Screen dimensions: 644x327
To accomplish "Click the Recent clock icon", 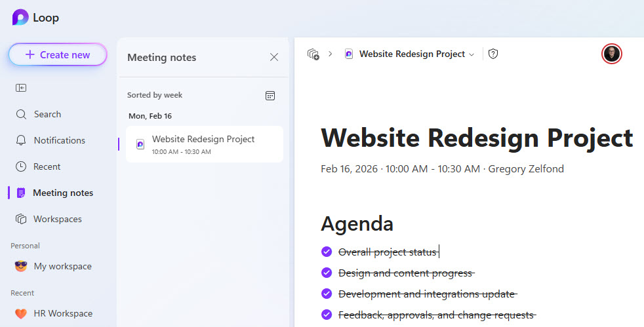I will click(21, 166).
